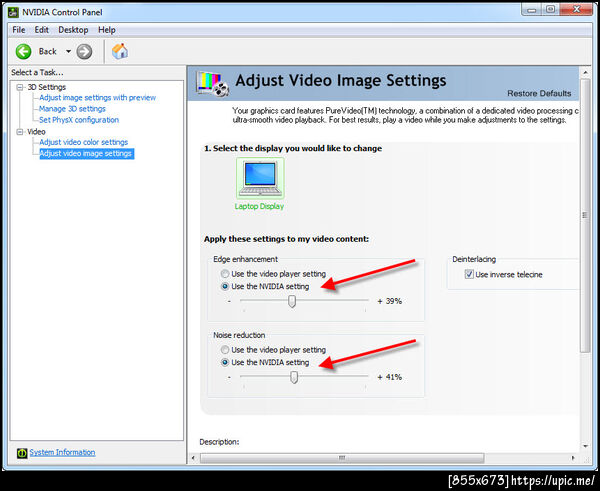Image resolution: width=600 pixels, height=491 pixels.
Task: Click the Description label
Action: click(x=219, y=442)
